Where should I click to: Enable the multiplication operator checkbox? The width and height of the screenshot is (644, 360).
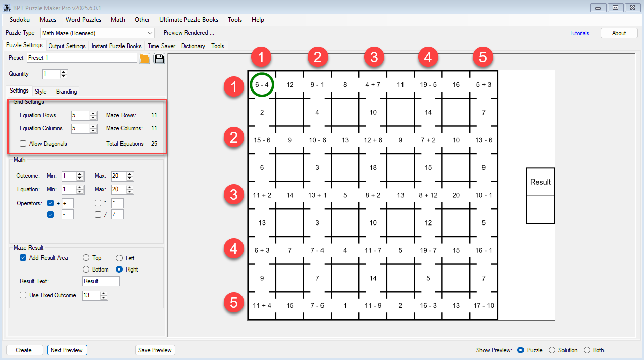(x=98, y=203)
